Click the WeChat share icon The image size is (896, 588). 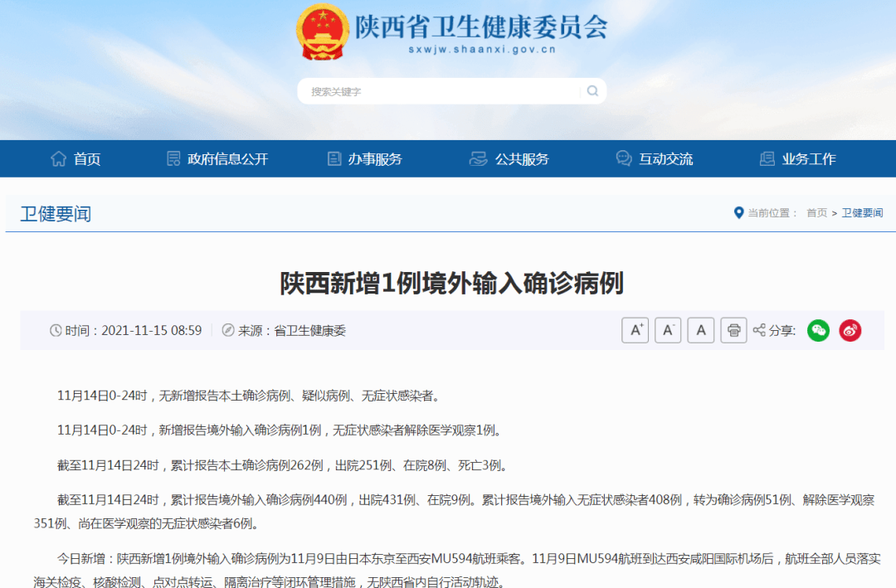point(818,330)
